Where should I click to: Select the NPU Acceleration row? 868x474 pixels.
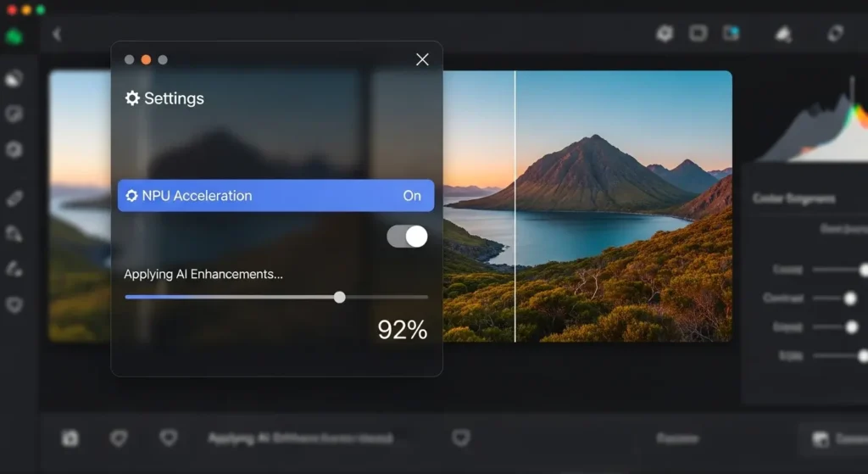point(275,196)
